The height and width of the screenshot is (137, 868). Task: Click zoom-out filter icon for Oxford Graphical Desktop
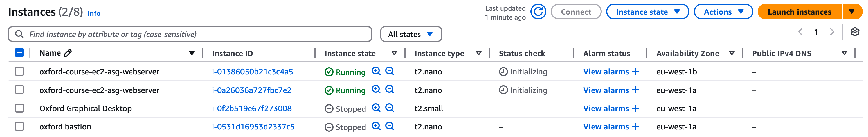click(390, 108)
